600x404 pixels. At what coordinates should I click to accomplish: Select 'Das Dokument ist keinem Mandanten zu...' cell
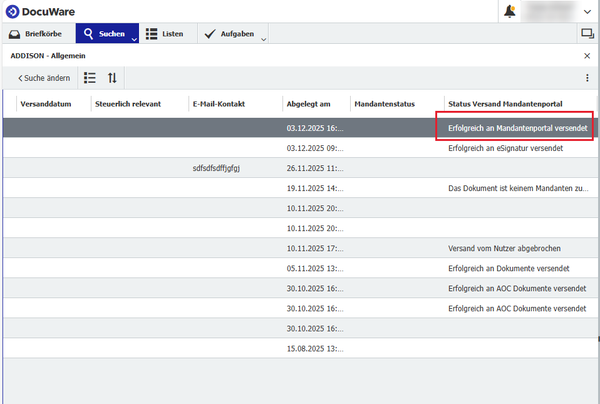[518, 188]
